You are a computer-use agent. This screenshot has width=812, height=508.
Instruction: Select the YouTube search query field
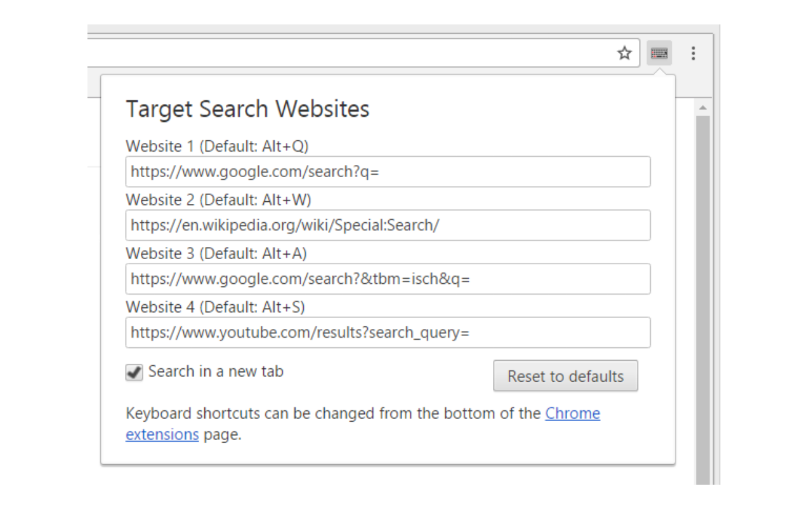click(388, 332)
